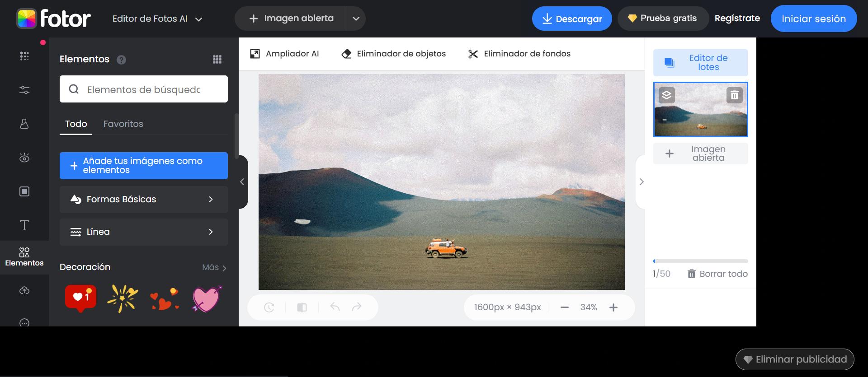Viewport: 868px width, 377px height.
Task: Undo the last edit
Action: point(335,307)
